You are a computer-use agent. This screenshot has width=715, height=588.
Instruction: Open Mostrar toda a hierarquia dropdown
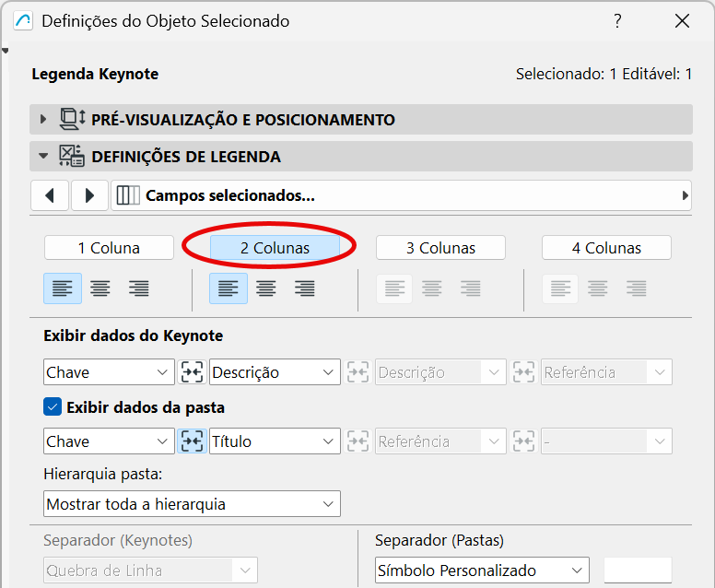point(192,504)
